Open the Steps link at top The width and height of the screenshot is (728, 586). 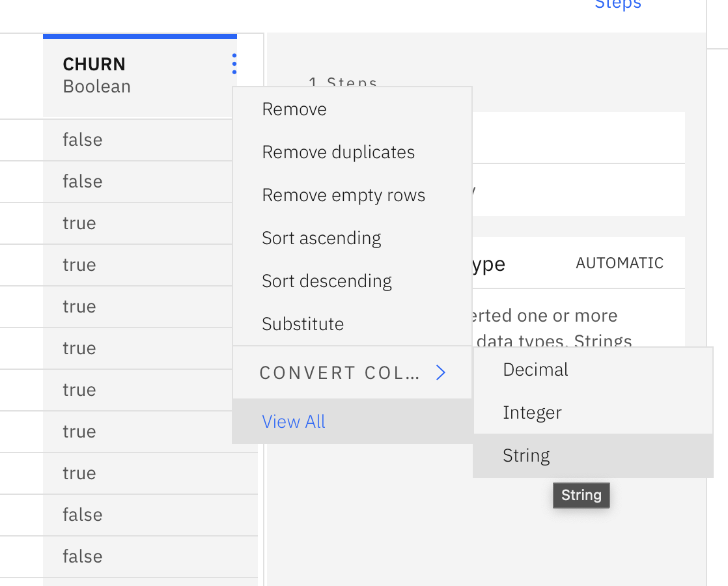pyautogui.click(x=617, y=5)
